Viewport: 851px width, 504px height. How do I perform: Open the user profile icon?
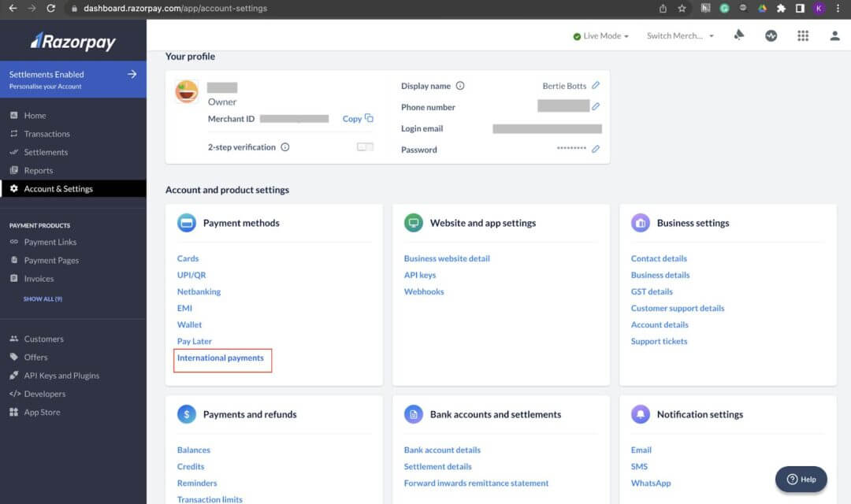pos(834,35)
